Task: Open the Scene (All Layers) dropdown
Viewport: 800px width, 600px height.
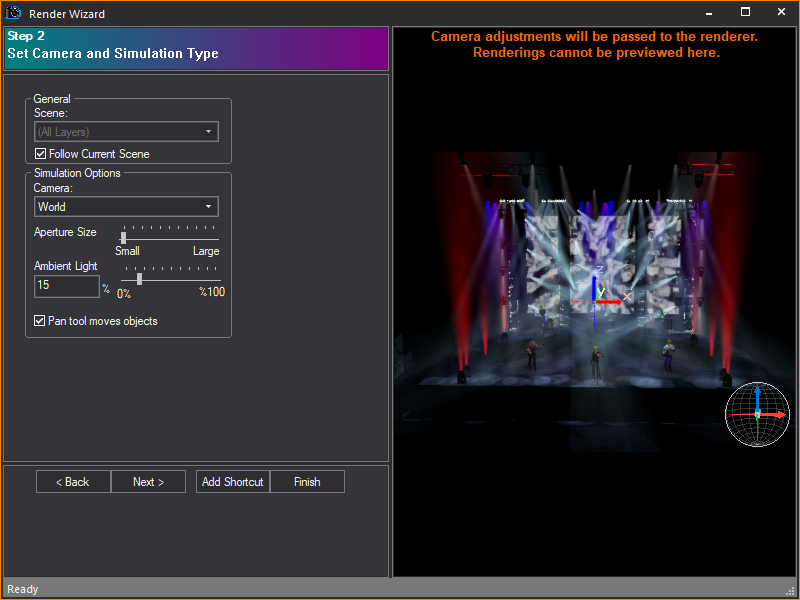Action: (125, 131)
